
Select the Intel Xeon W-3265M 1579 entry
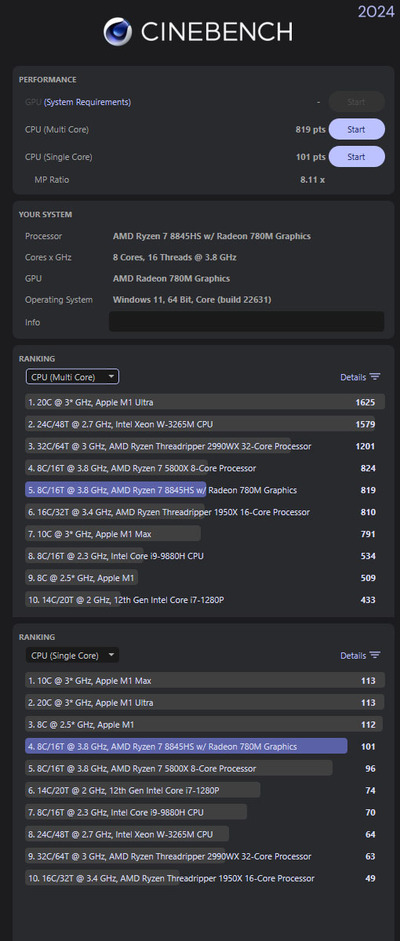point(205,424)
